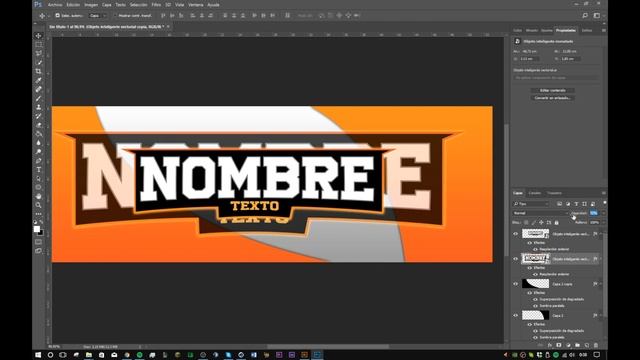Image resolution: width=640 pixels, height=360 pixels.
Task: Collapse effects on Capa 1 copia layer
Action: (x=600, y=284)
